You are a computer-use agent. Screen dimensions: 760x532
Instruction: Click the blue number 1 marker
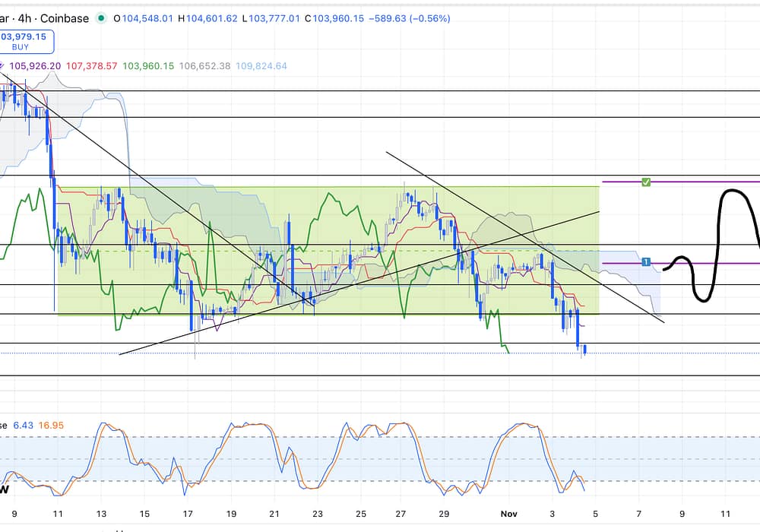click(x=646, y=262)
